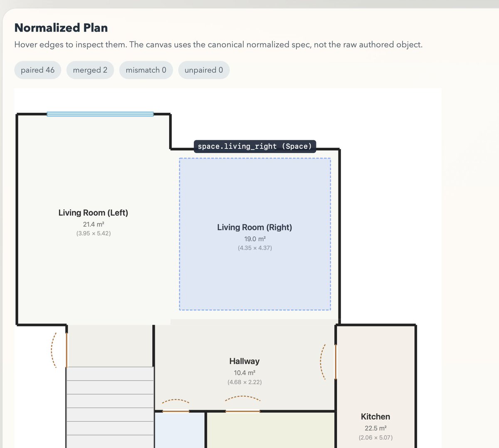Click the "unpaired 0" chip
Screen dimensions: 499x448
204,70
